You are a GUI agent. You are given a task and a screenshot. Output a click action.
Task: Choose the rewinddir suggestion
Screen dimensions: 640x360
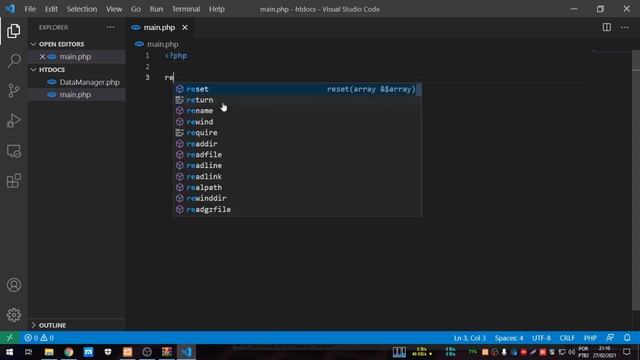[297, 198]
